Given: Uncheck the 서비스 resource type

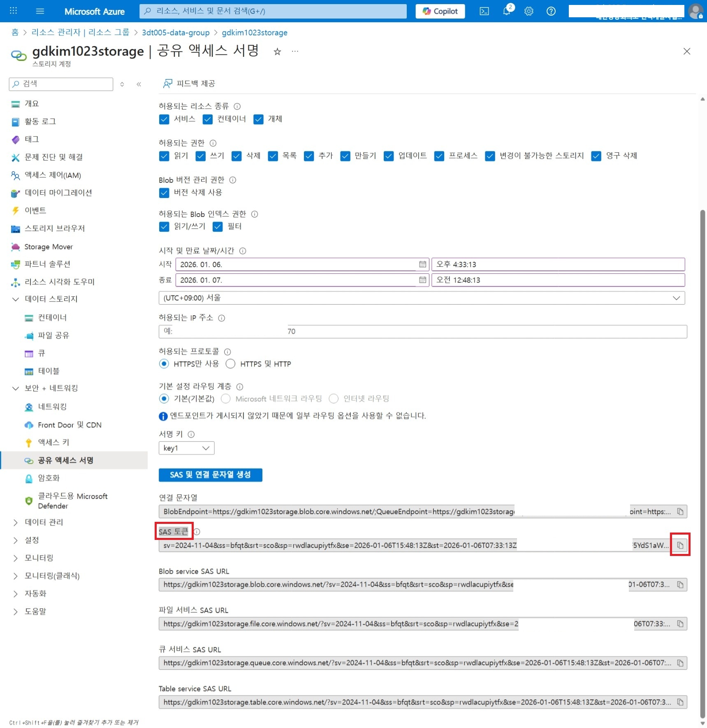Looking at the screenshot, I should click(x=164, y=119).
